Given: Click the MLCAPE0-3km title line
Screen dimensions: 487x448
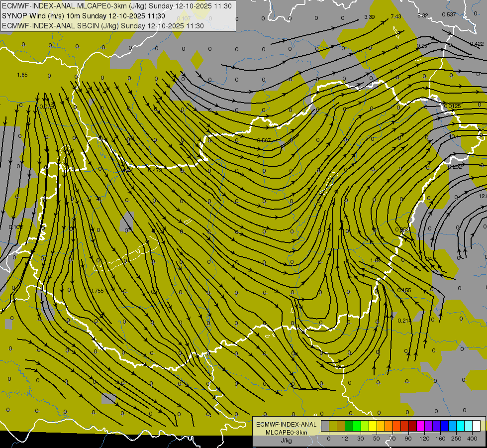Looking at the screenshot, I should click(117, 6).
